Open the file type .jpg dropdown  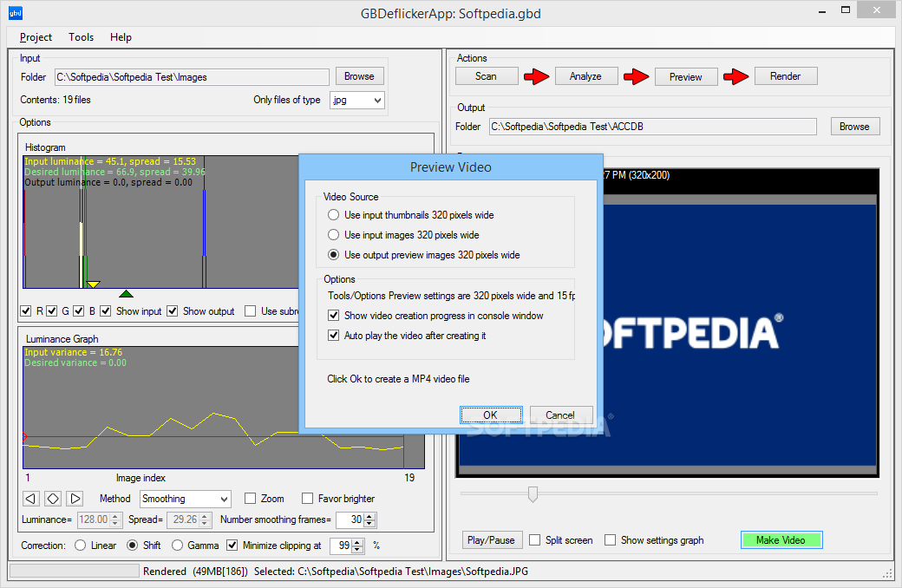coord(356,100)
